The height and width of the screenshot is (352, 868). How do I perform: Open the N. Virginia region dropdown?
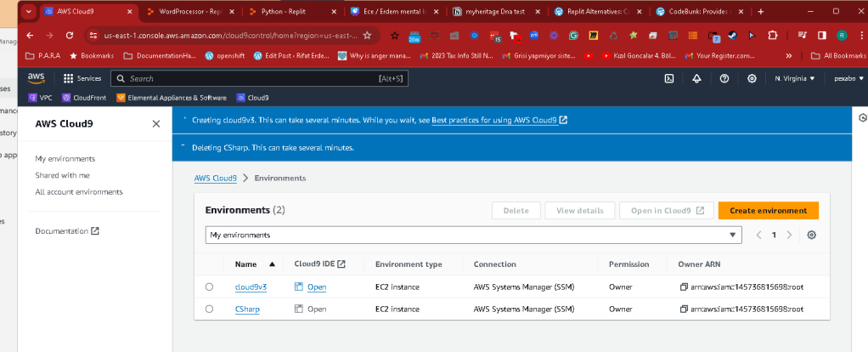coord(795,79)
